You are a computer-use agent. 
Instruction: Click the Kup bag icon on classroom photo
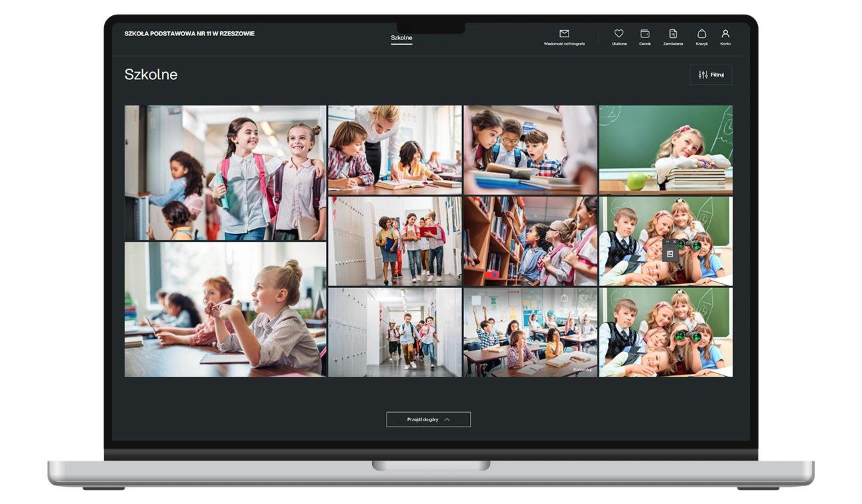[x=564, y=298]
